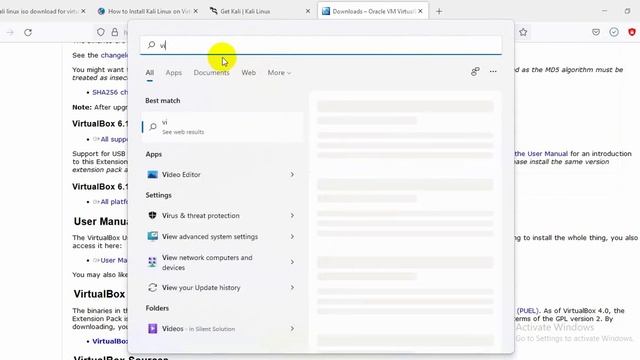The width and height of the screenshot is (640, 360).
Task: Open the SHA256 checksums link
Action: click(x=110, y=92)
